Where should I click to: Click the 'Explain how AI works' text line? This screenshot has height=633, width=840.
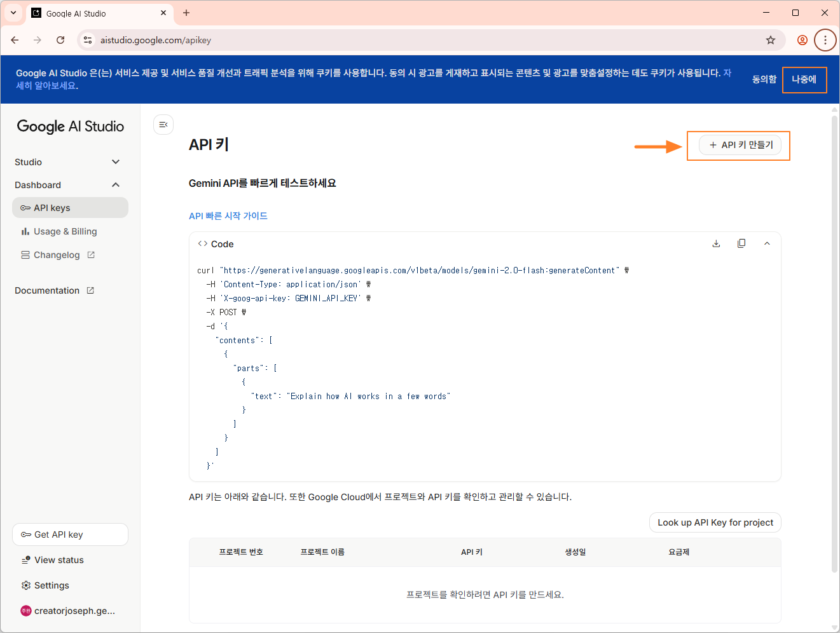[351, 397]
